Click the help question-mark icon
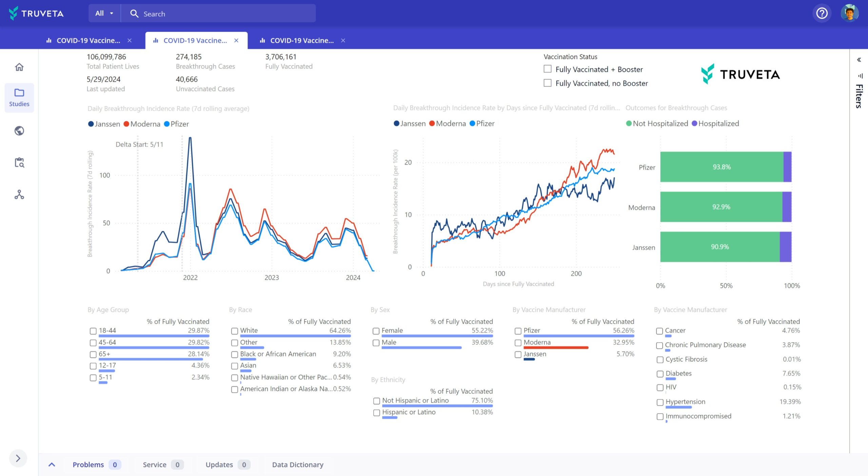Screen dimensions: 868x476 tap(822, 13)
